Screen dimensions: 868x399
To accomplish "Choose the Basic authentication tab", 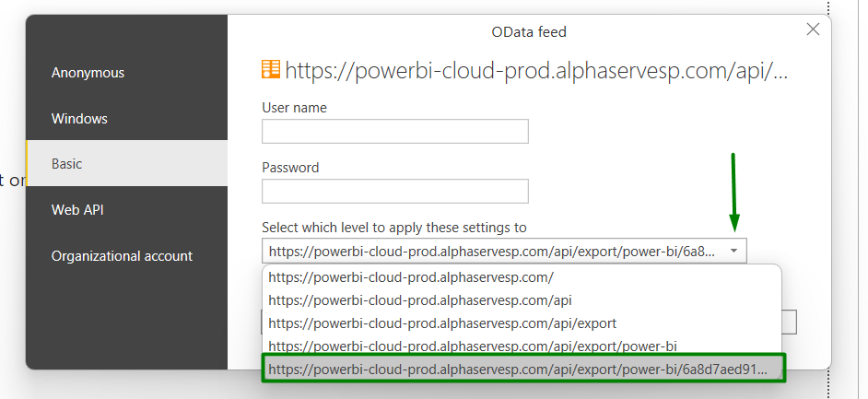I will click(x=67, y=164).
